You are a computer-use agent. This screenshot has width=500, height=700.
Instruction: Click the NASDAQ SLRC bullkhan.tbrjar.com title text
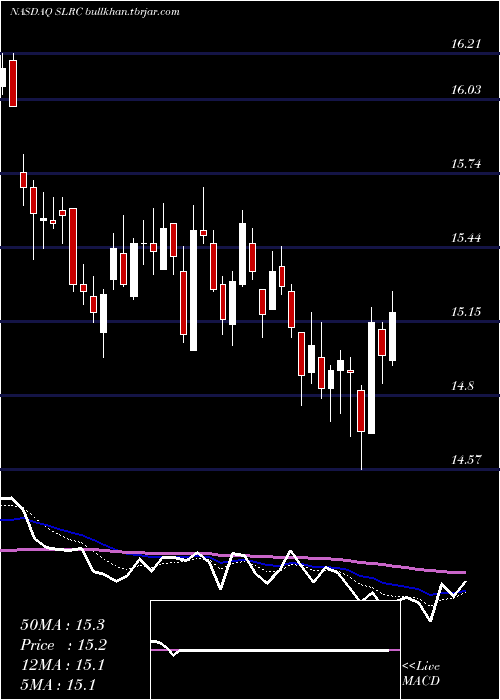pos(94,12)
